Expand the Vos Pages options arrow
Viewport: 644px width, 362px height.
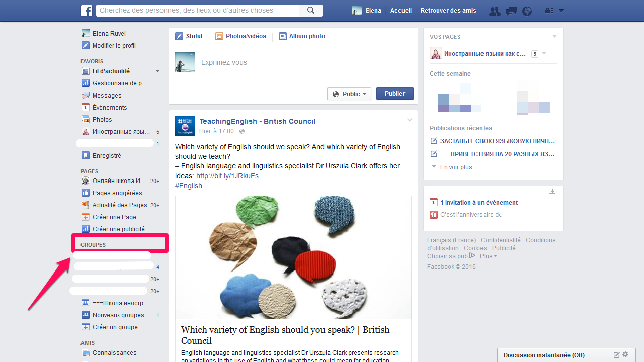coord(555,36)
